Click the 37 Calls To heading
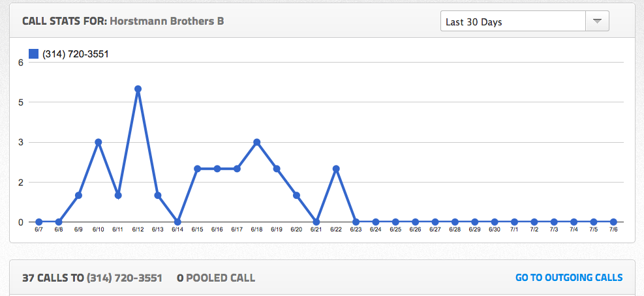 pos(53,278)
